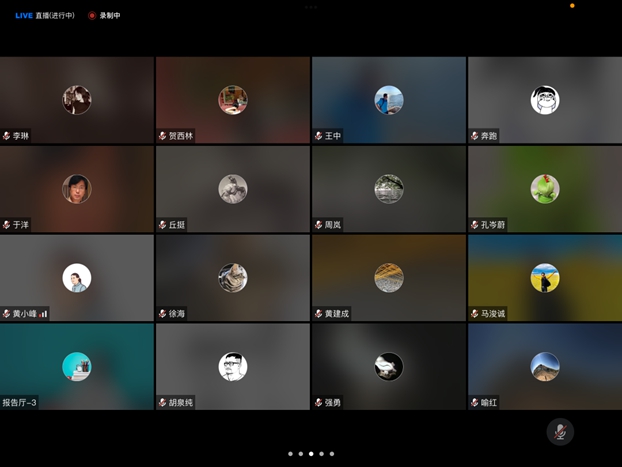Click muted mic icon beside 徐海
This screenshot has height=467, width=622.
pos(162,313)
